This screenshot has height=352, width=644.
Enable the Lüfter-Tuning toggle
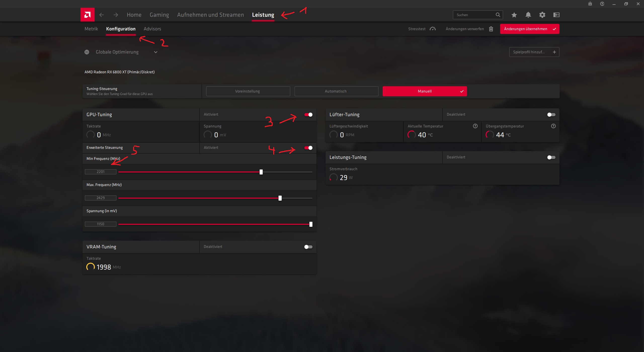click(551, 115)
